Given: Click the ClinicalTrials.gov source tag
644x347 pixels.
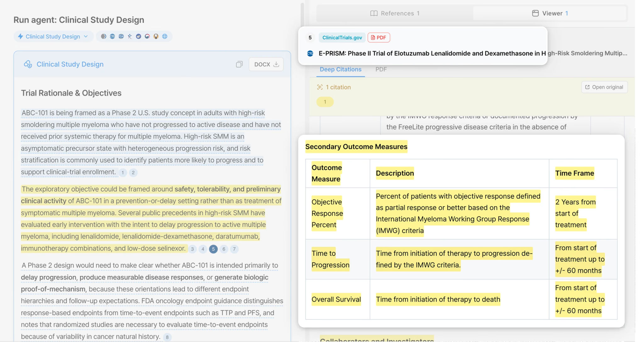Looking at the screenshot, I should [x=342, y=38].
